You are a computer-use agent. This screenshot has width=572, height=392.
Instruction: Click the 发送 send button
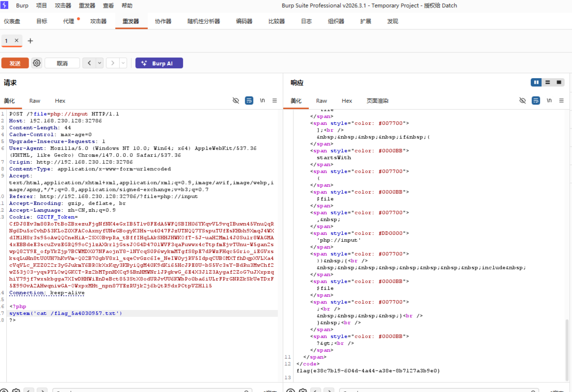point(15,63)
